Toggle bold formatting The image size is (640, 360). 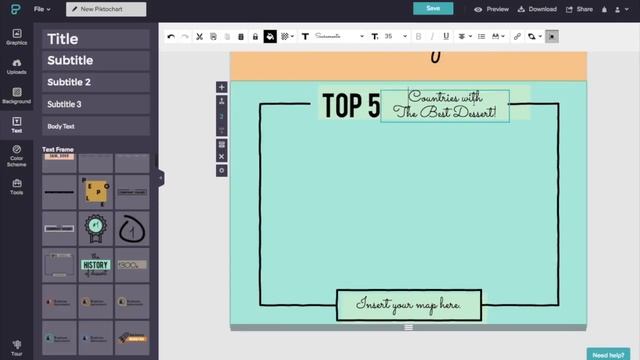point(418,37)
